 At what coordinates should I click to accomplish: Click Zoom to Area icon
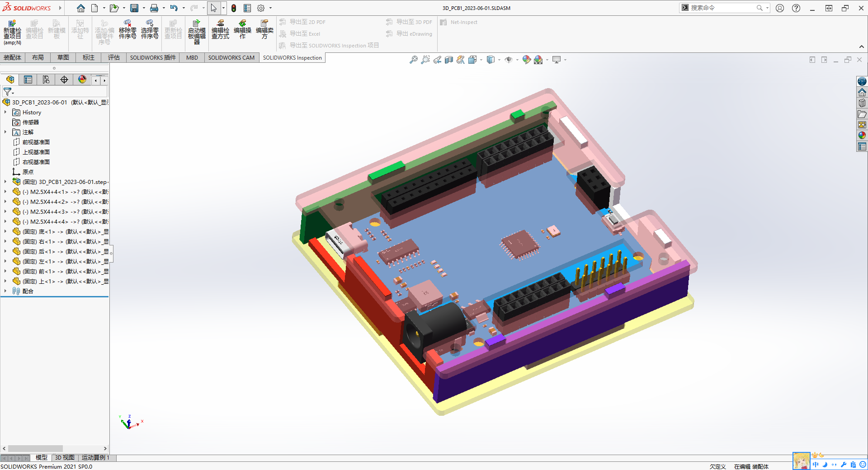click(x=425, y=60)
